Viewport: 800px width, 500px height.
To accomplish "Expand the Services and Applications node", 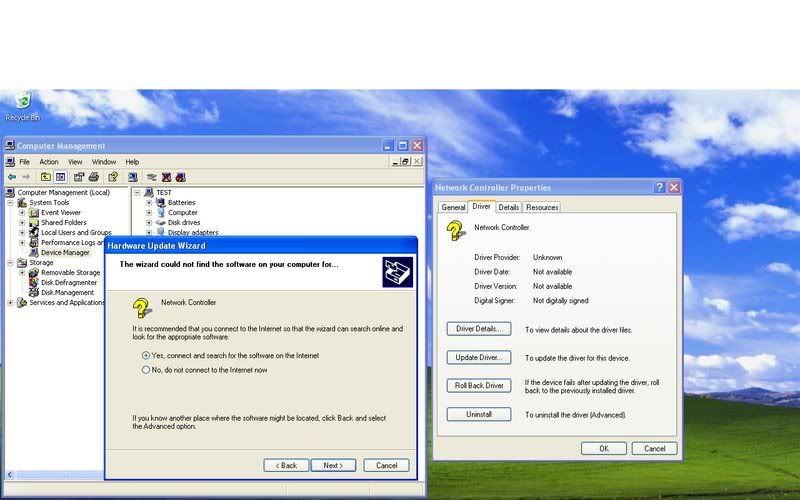I will coord(10,303).
